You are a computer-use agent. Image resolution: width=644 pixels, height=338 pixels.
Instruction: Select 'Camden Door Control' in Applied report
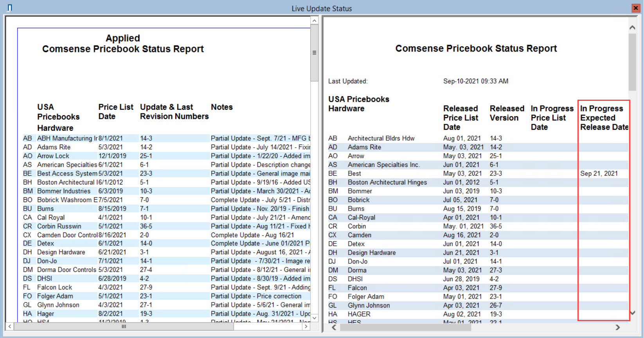click(x=67, y=235)
